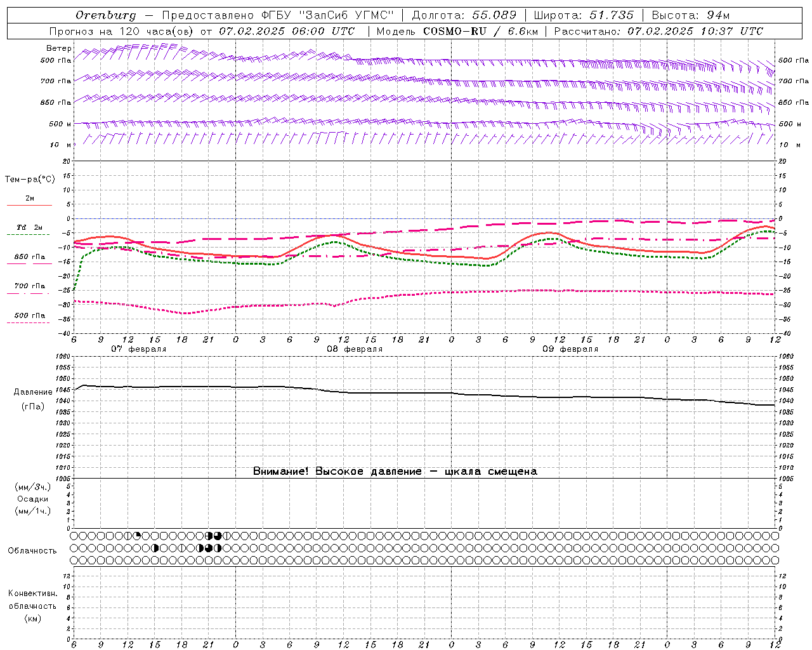
Task: Click the Тем-ра(°C) axis title
Action: (30, 180)
